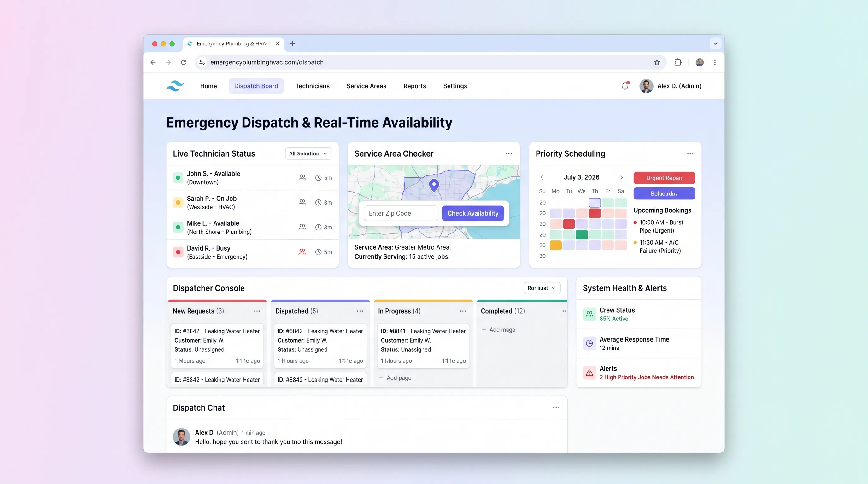Open the 11:30 AM A/C Failure booking
This screenshot has width=868, height=484.
[x=658, y=246]
